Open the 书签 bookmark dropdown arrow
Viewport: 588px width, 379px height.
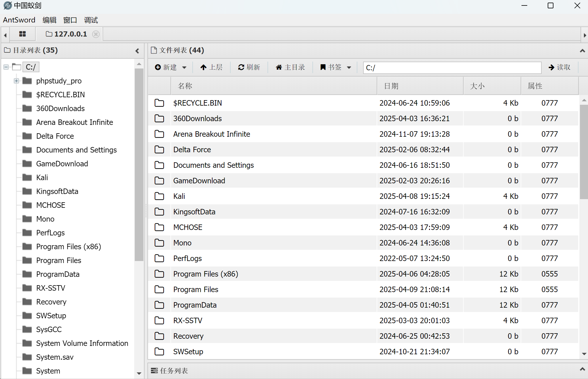pos(349,68)
